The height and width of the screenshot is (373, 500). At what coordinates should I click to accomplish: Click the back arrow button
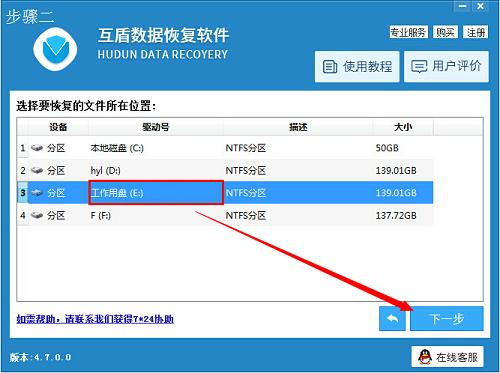(392, 319)
